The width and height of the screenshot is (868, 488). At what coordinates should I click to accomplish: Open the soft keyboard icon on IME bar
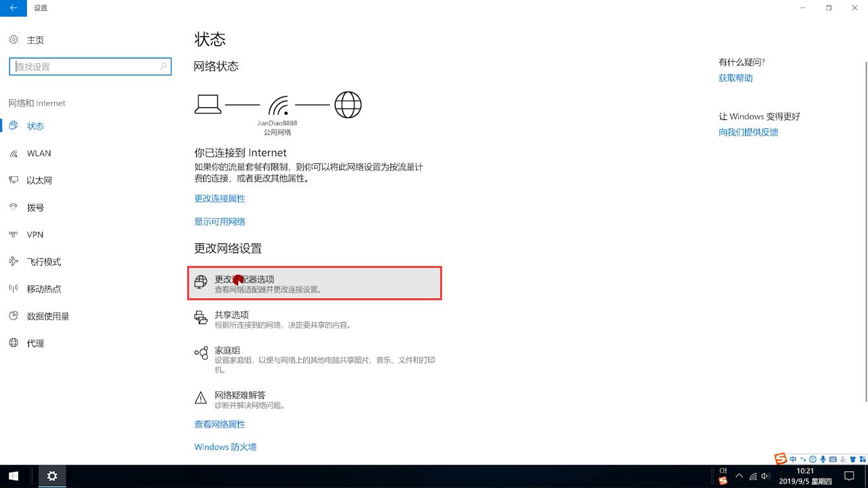click(x=833, y=459)
